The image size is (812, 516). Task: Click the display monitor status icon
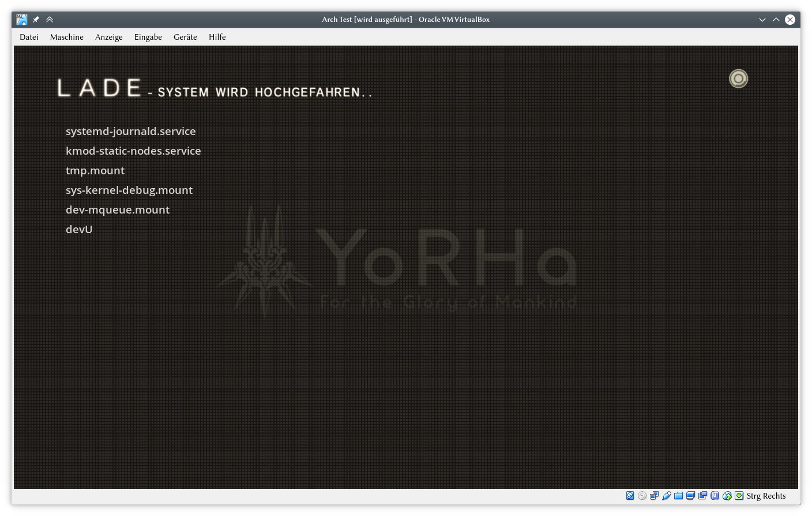point(690,496)
